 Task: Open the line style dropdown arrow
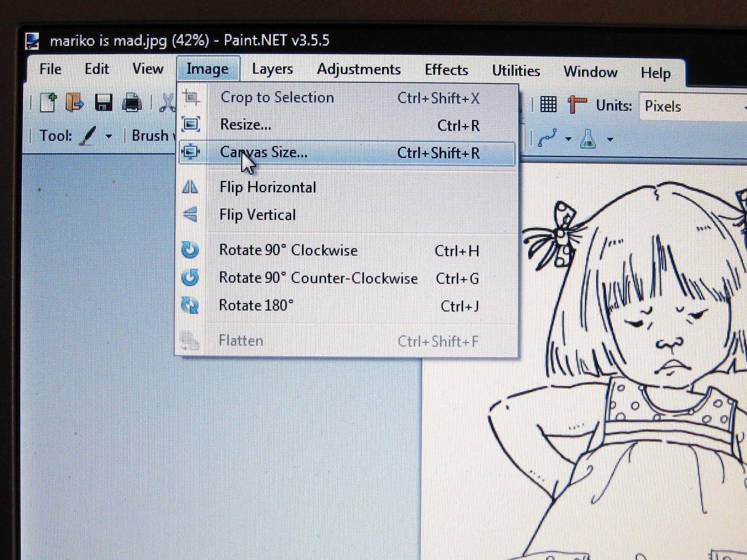click(x=569, y=139)
